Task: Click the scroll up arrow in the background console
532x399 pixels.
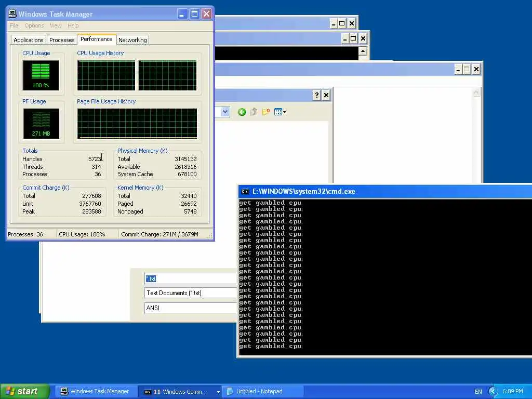Action: point(363,51)
